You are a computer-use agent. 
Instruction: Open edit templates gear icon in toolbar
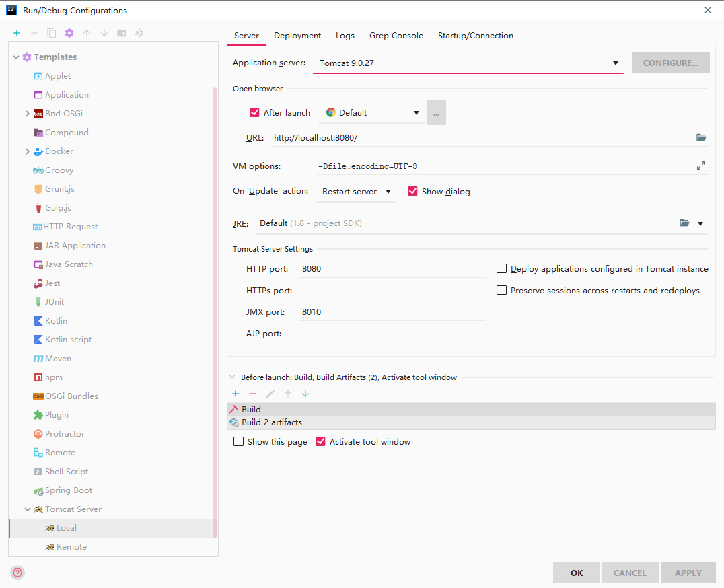(69, 33)
